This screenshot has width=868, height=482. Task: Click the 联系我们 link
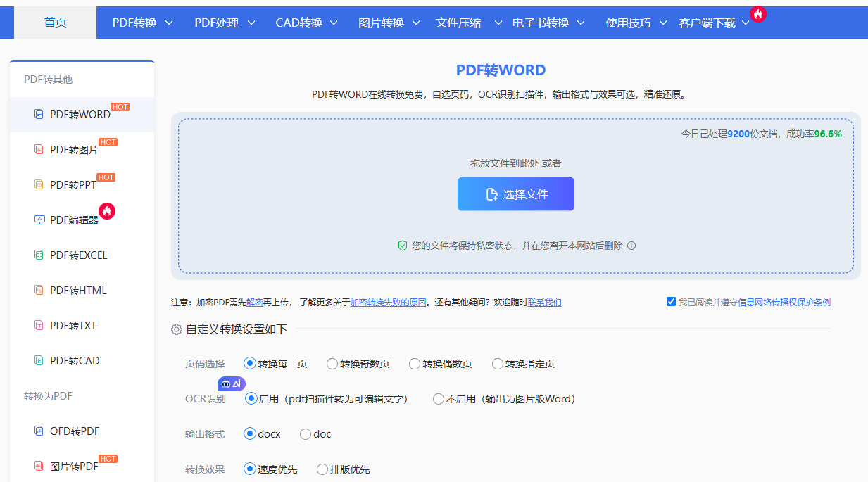(545, 303)
